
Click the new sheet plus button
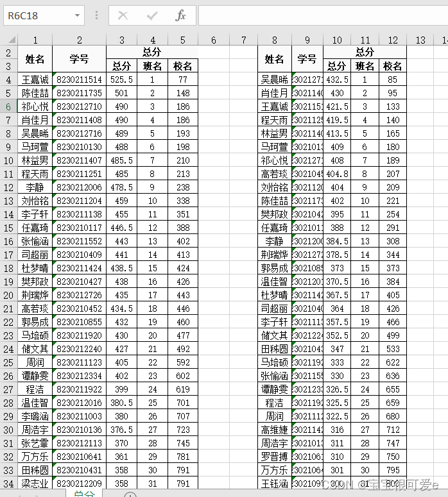pyautogui.click(x=130, y=494)
